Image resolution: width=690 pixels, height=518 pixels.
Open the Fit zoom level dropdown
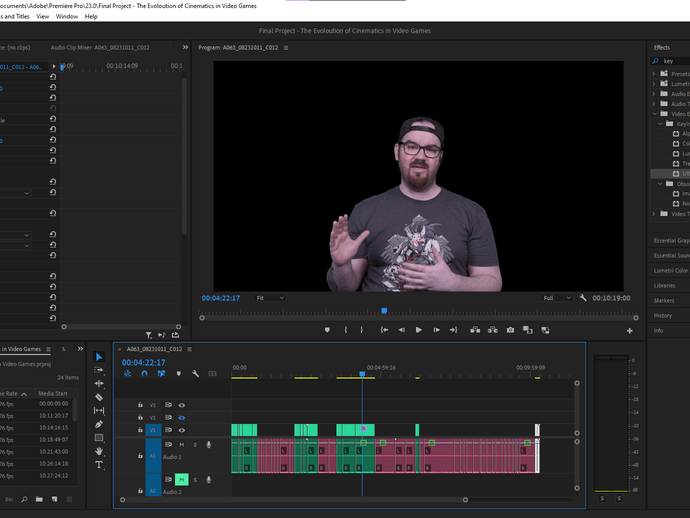pos(270,298)
